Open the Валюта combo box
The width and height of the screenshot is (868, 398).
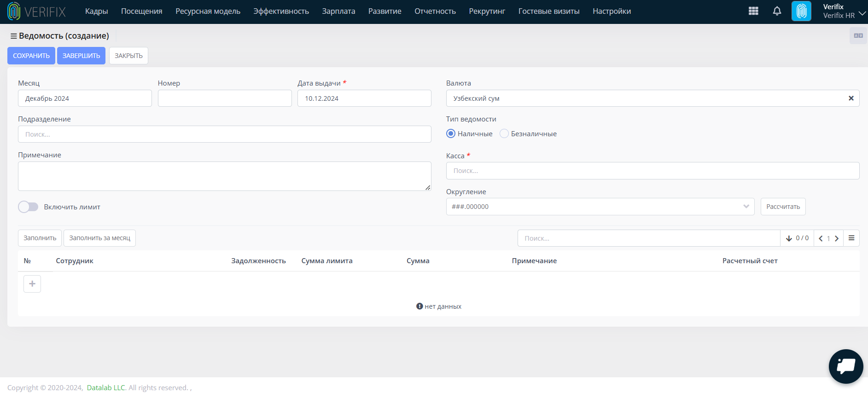pos(652,98)
